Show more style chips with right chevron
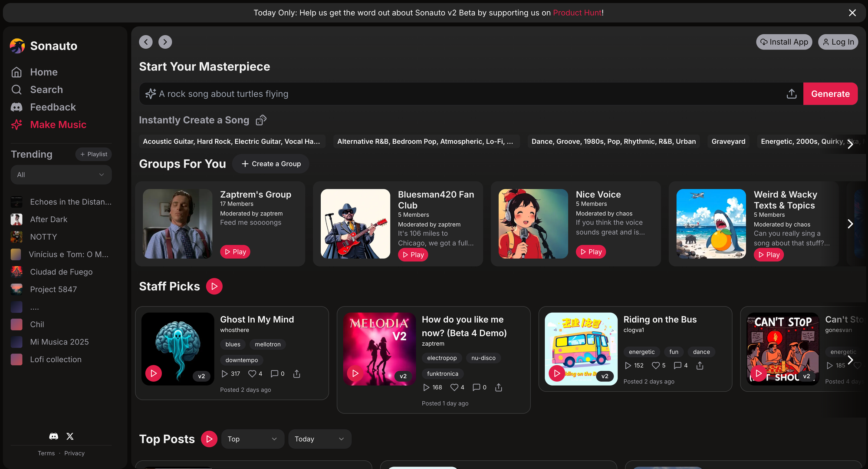Viewport: 868px width, 469px height. pyautogui.click(x=850, y=144)
